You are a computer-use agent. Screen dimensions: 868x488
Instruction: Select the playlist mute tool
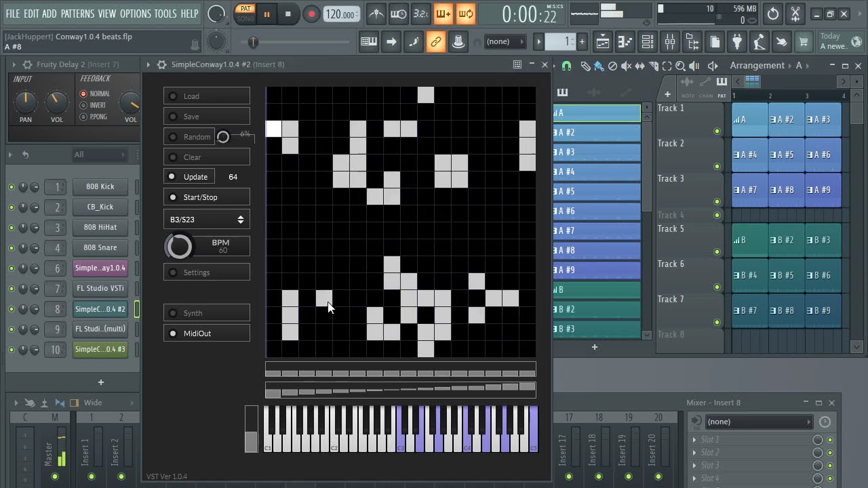click(x=626, y=66)
